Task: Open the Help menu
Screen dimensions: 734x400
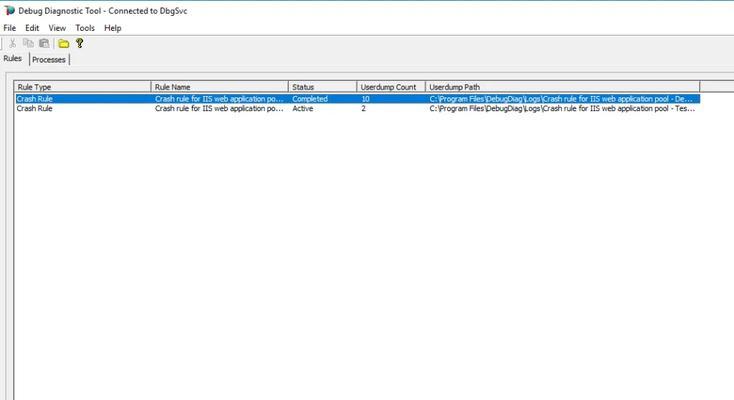Action: (x=112, y=28)
